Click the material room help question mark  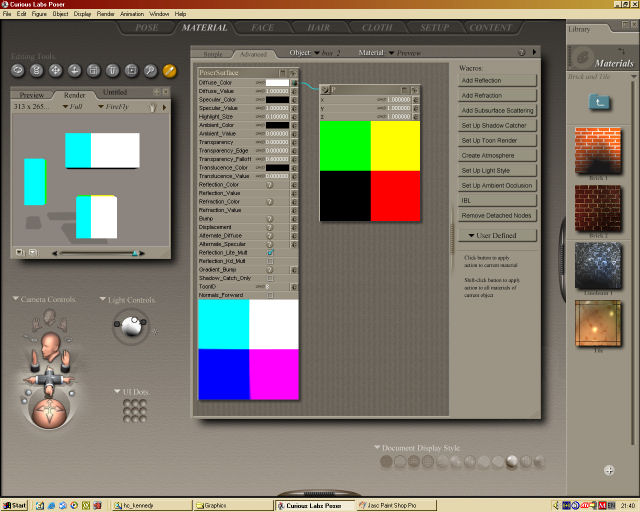[521, 52]
